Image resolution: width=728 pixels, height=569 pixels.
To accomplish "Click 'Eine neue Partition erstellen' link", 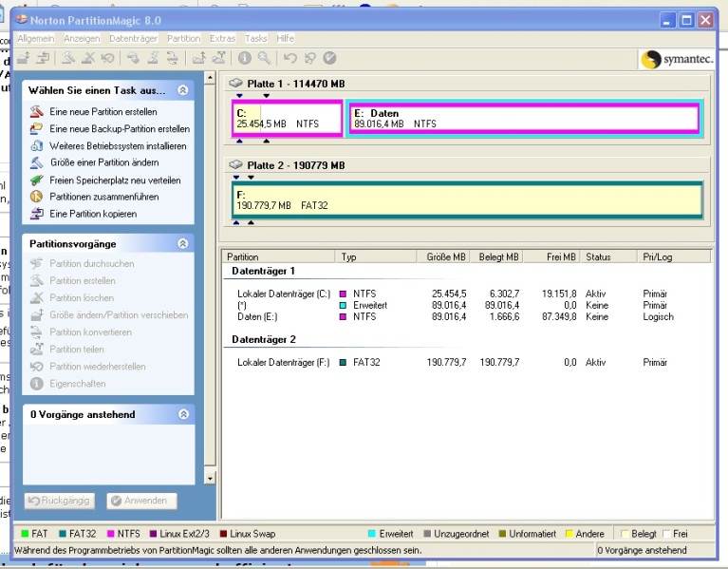I will point(103,111).
